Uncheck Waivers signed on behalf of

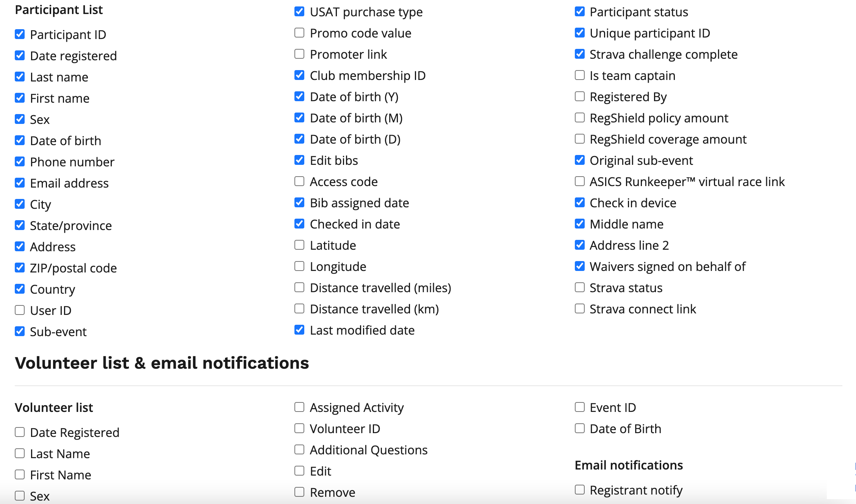[580, 266]
